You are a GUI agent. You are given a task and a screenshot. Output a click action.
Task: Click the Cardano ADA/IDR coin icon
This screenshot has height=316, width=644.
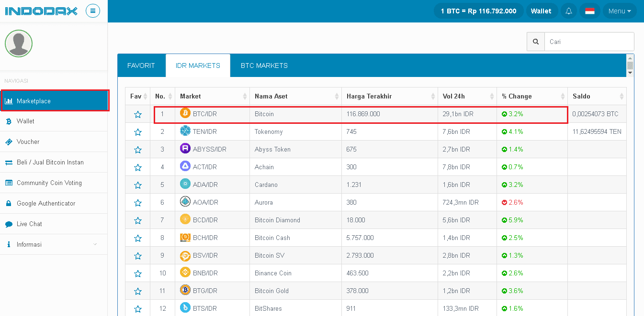click(185, 184)
